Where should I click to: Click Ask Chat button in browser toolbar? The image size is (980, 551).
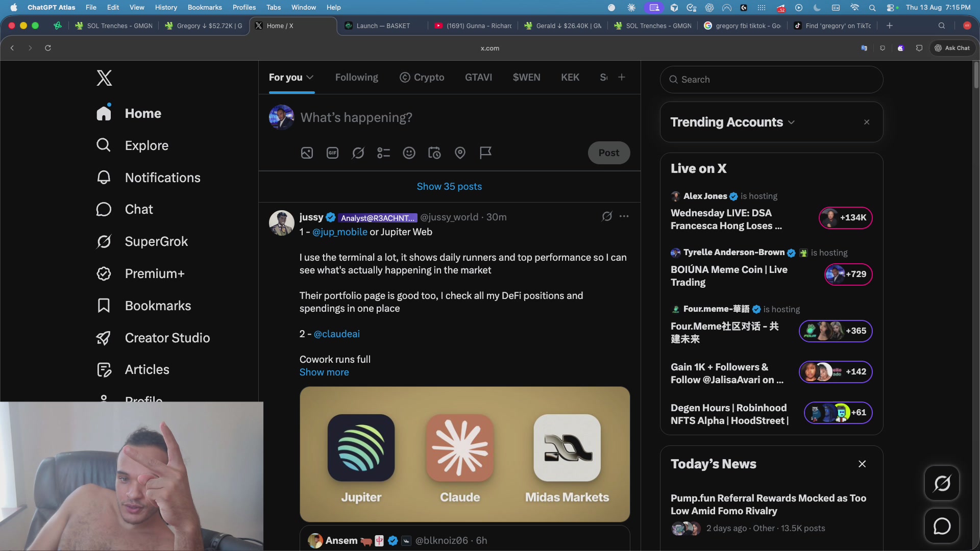pyautogui.click(x=952, y=48)
